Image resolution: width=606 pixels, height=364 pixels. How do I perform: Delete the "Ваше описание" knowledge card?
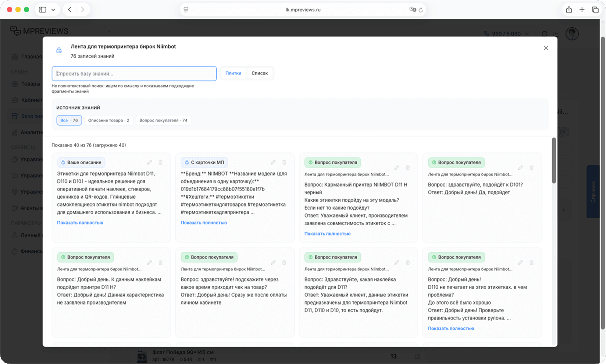161,162
